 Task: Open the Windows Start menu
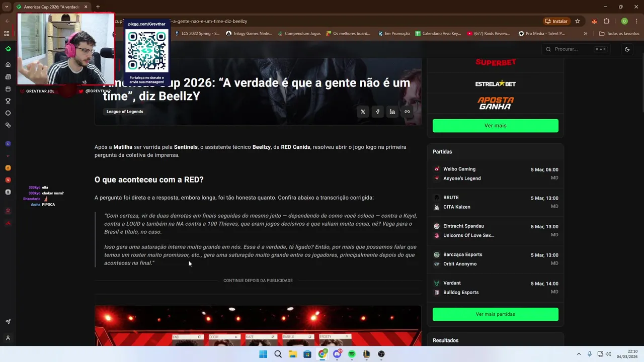tap(263, 354)
